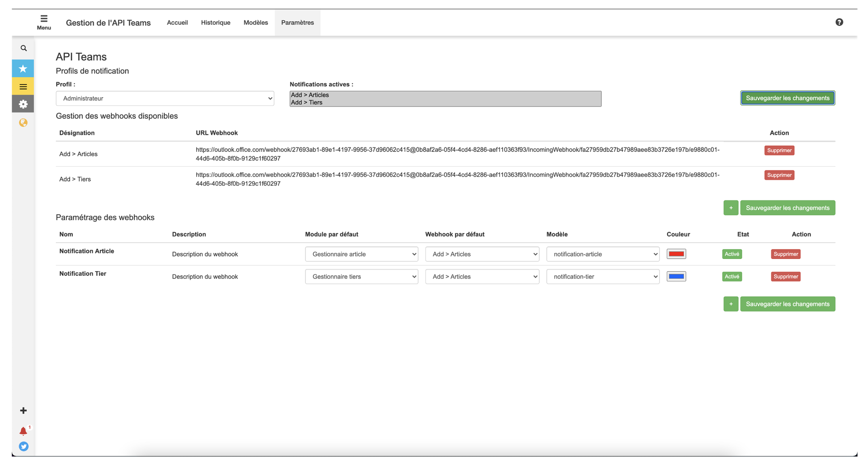Delete the Notification Tier row

pyautogui.click(x=786, y=277)
